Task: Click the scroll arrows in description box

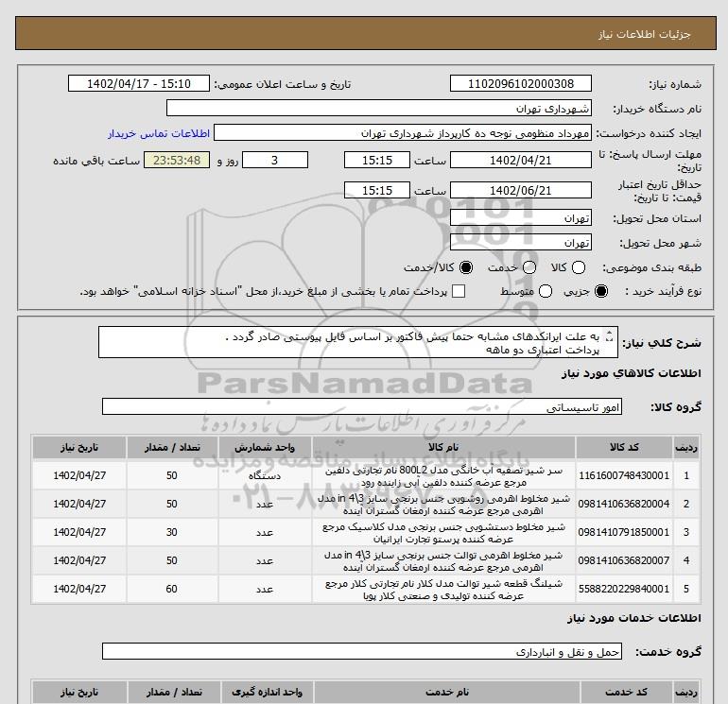Action: (610, 337)
